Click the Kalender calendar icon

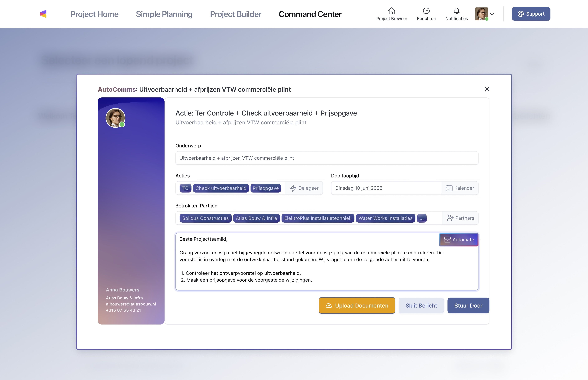tap(449, 188)
